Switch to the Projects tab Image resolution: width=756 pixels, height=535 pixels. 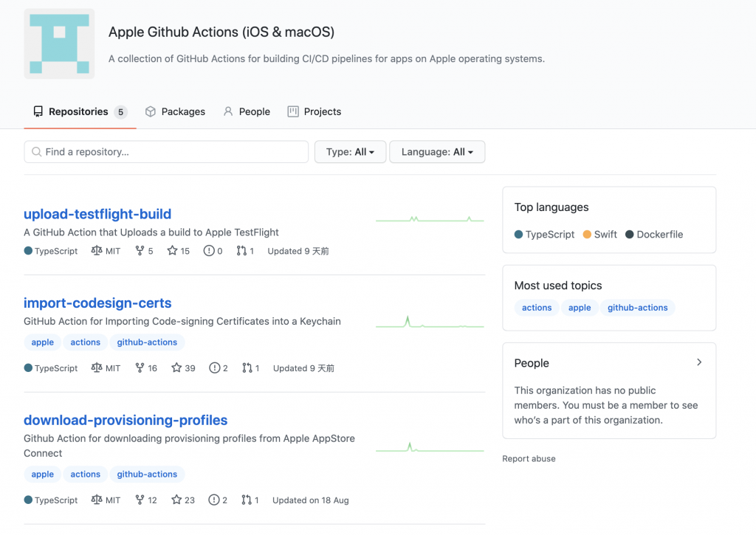315,112
